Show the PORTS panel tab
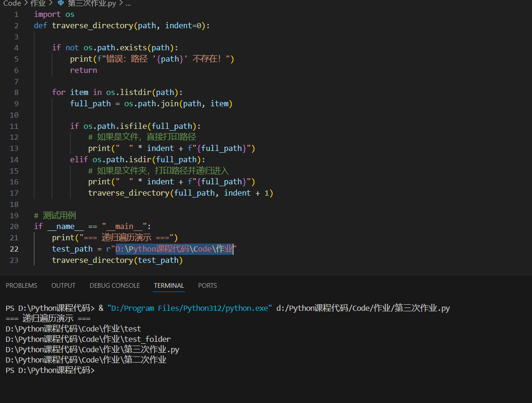The width and height of the screenshot is (532, 403). pyautogui.click(x=207, y=285)
